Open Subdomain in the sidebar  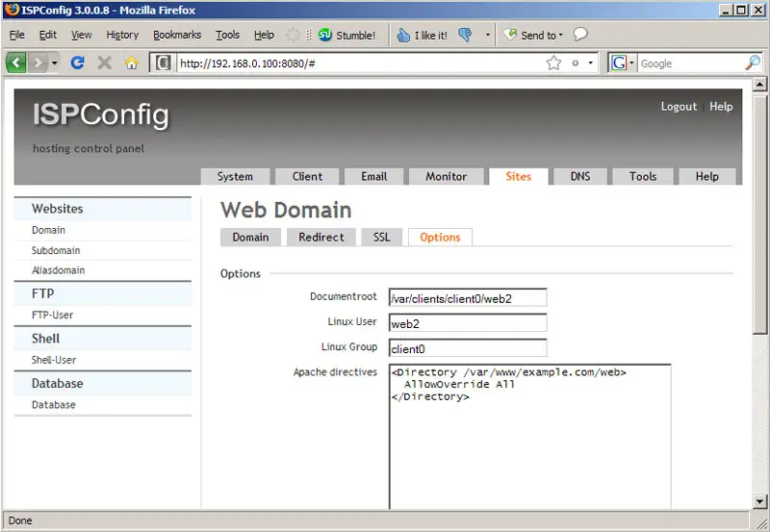pyautogui.click(x=56, y=250)
